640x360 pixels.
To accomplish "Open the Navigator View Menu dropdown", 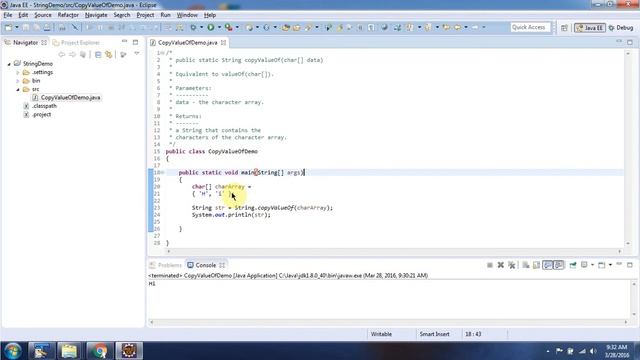I will (136, 54).
